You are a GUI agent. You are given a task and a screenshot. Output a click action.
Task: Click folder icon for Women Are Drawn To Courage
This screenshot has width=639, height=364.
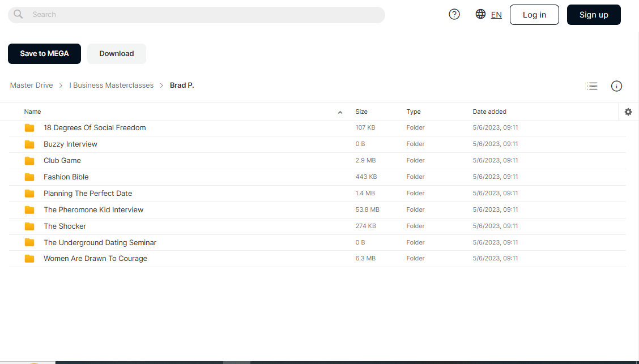point(29,259)
